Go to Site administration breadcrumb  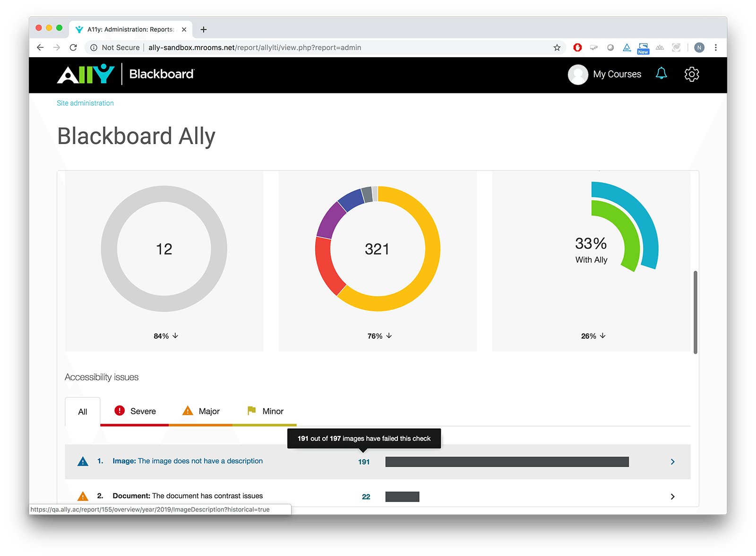[85, 103]
